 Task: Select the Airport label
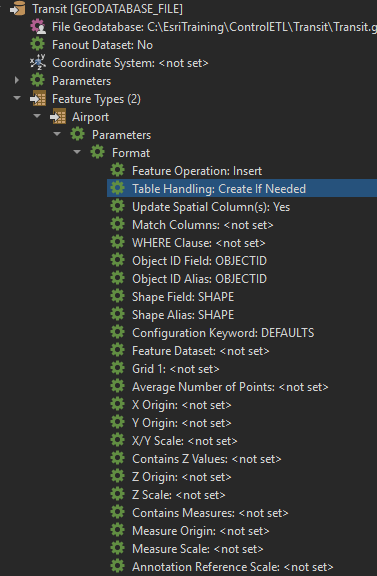[90, 117]
